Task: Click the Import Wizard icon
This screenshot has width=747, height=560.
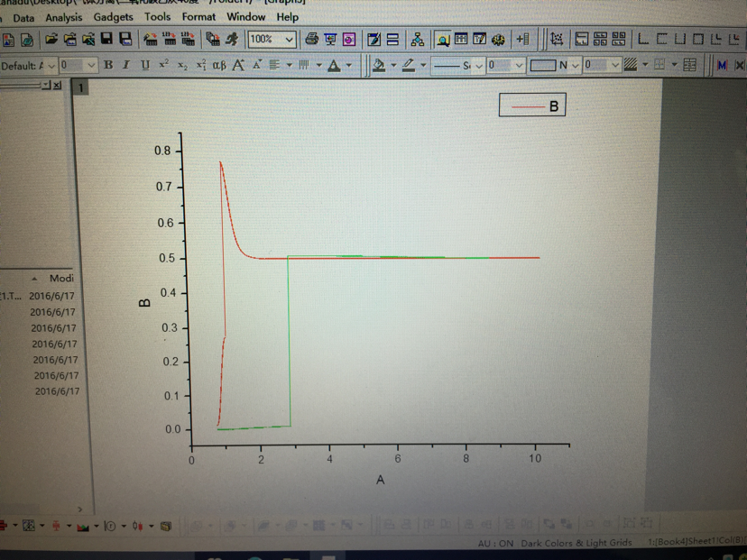Action: coord(150,39)
